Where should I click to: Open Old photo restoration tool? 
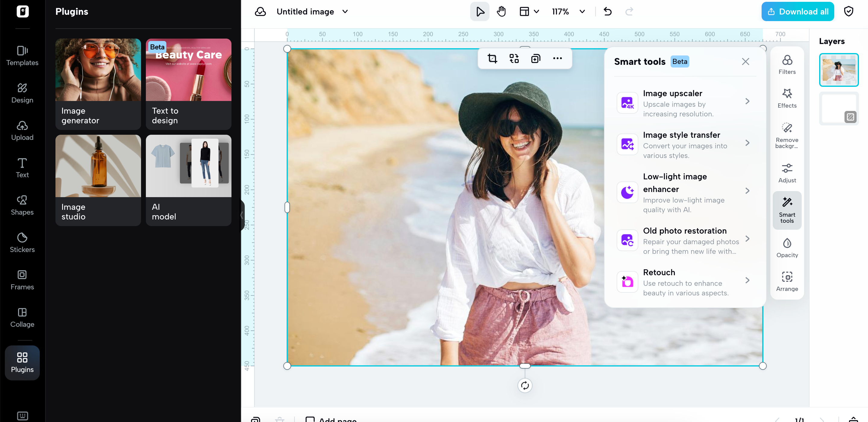685,240
